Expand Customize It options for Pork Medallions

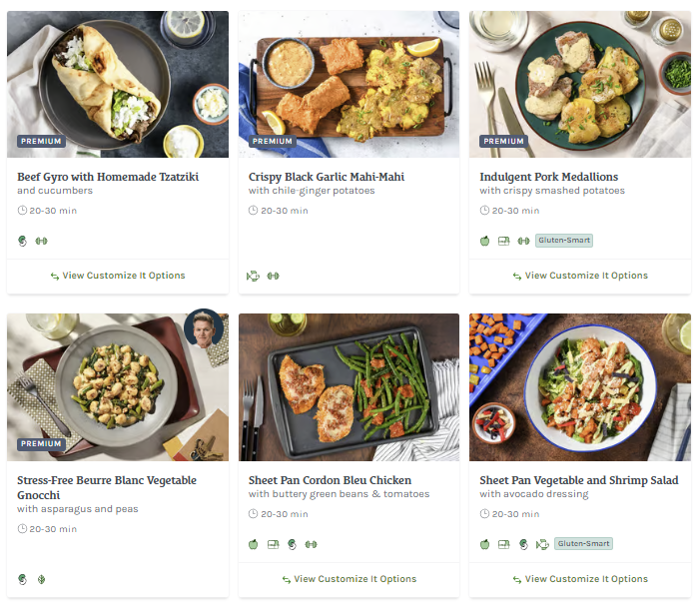(580, 276)
